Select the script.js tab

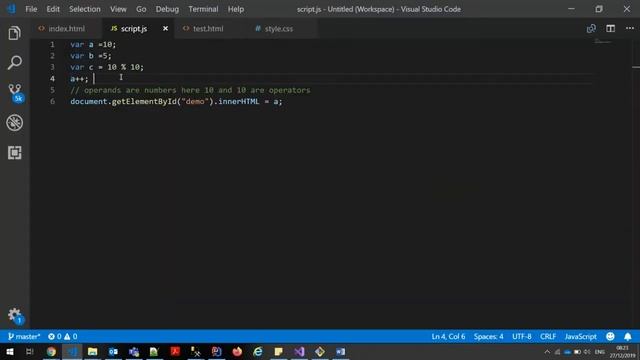134,29
